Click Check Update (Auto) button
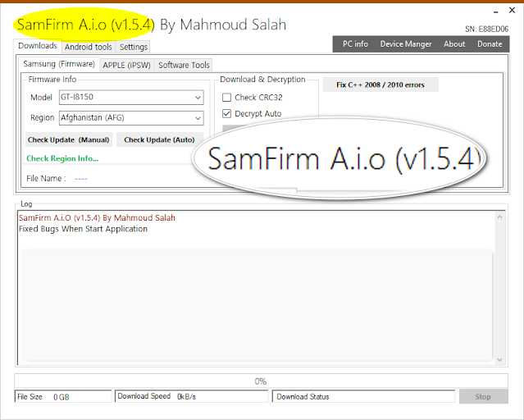This screenshot has width=524, height=420. pyautogui.click(x=160, y=139)
